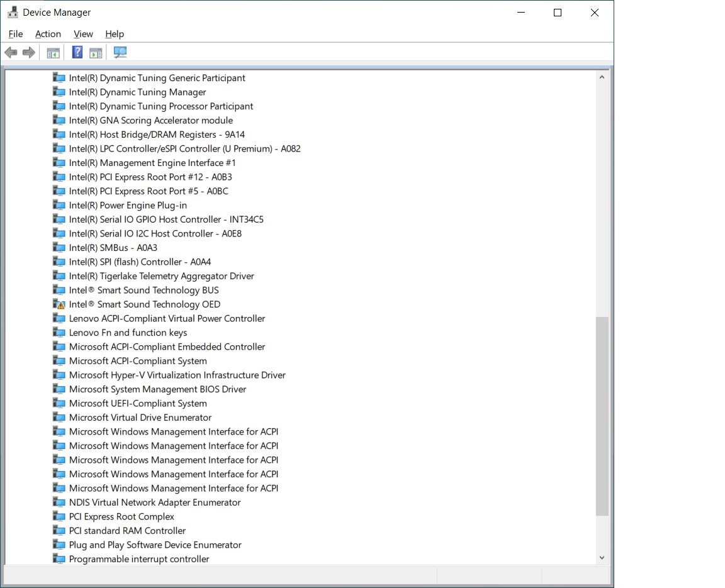Select Intel(R) PCI Express Root Port #5 - A0BC
Screen dimensions: 725x588
click(149, 191)
